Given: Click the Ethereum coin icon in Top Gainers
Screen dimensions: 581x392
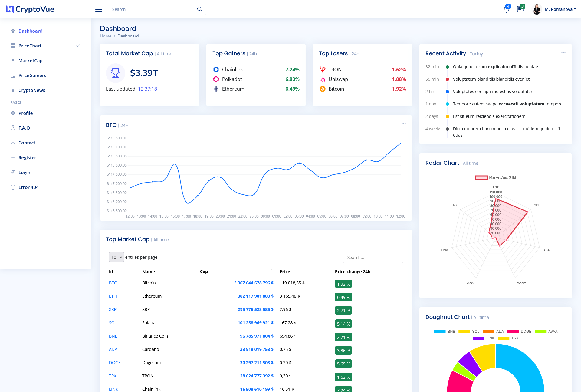Looking at the screenshot, I should (216, 89).
